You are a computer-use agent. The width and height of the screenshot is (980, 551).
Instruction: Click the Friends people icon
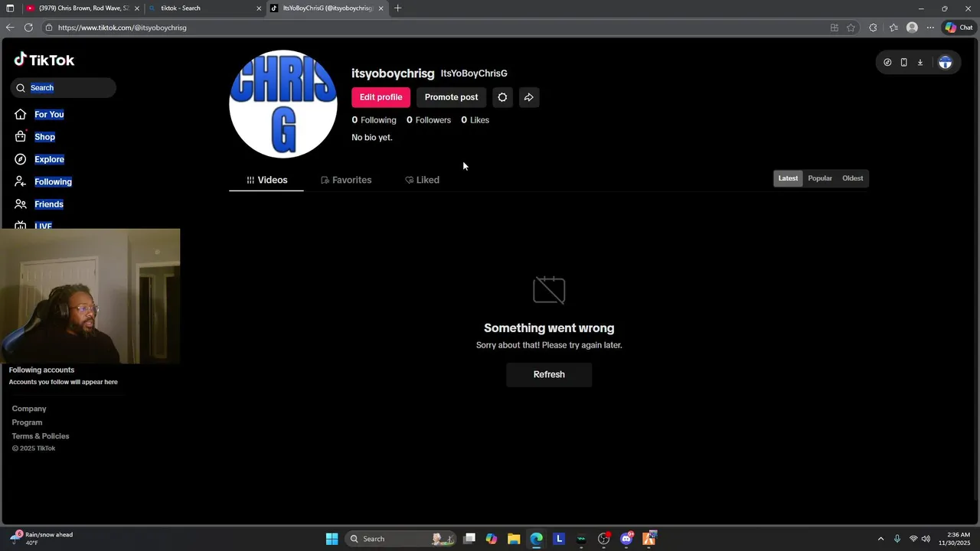pyautogui.click(x=21, y=204)
